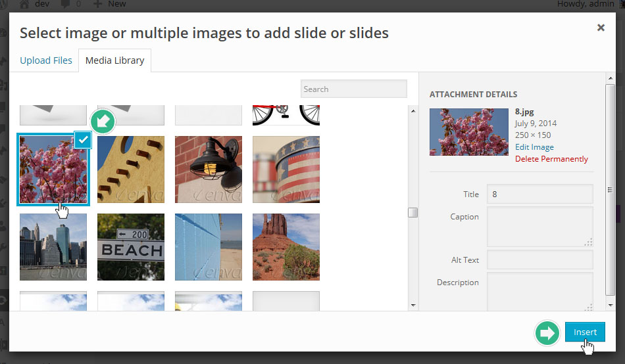The width and height of the screenshot is (625, 364).
Task: Open the Media Library tab
Action: click(114, 60)
